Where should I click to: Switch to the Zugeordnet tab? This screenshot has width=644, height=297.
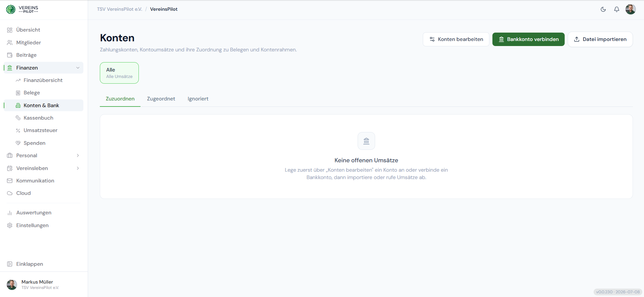click(161, 99)
